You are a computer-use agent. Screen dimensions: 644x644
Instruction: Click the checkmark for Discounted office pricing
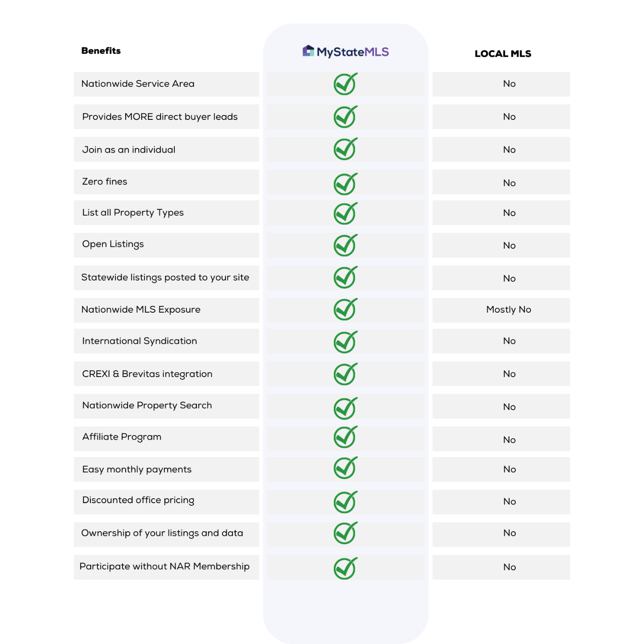pyautogui.click(x=345, y=502)
